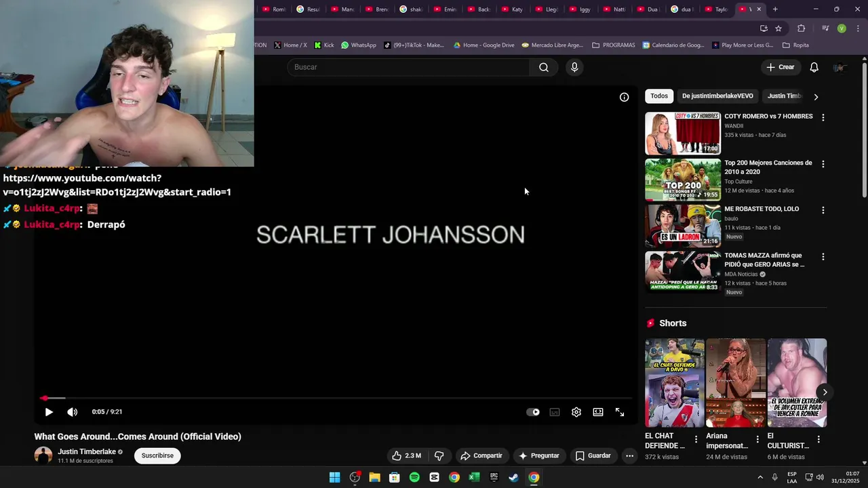The width and height of the screenshot is (868, 488).
Task: Switch to Katy browser tab
Action: pyautogui.click(x=513, y=9)
